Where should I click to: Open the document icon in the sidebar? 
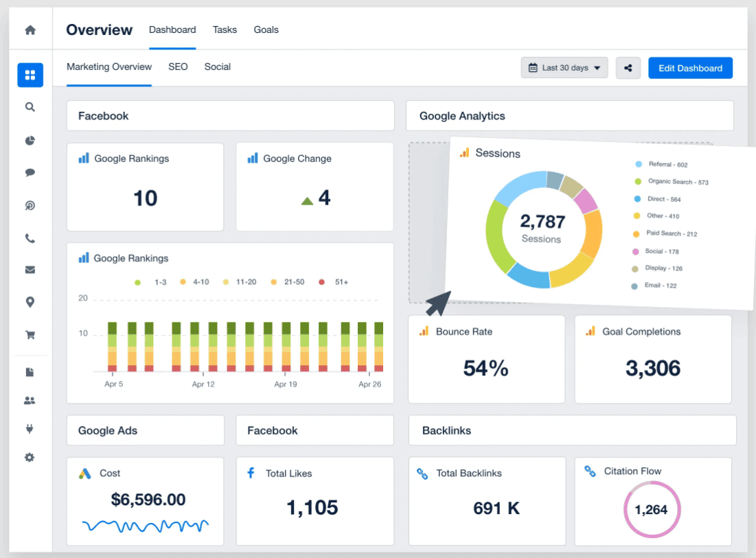pyautogui.click(x=30, y=372)
